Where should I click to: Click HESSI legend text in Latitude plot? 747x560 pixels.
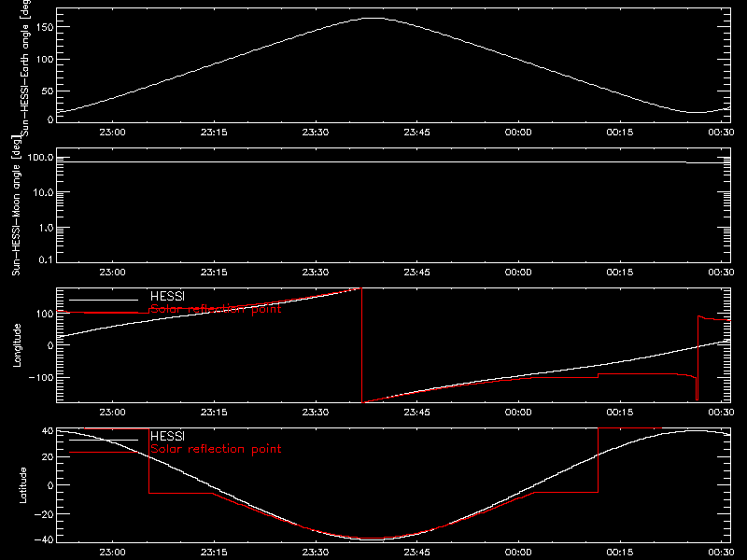click(167, 436)
